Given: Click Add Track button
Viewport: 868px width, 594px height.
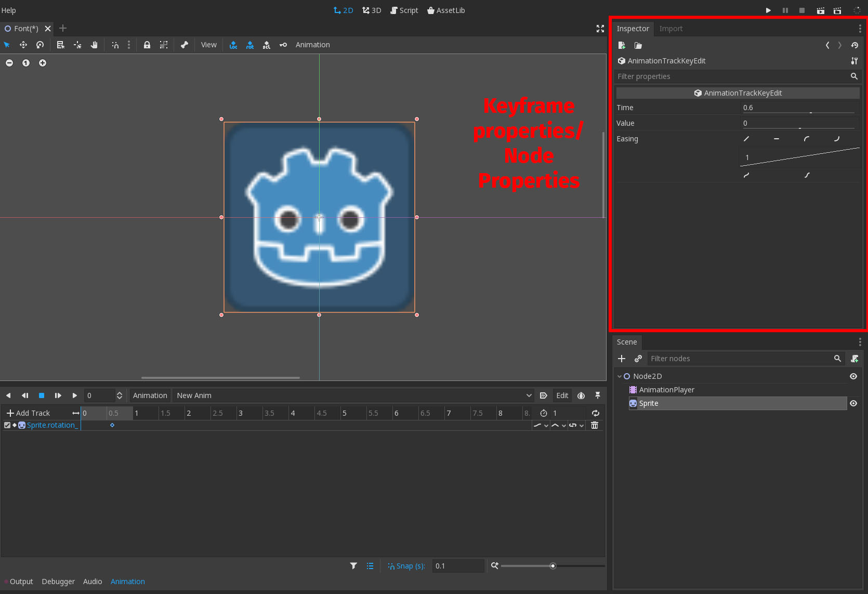Looking at the screenshot, I should 28,413.
